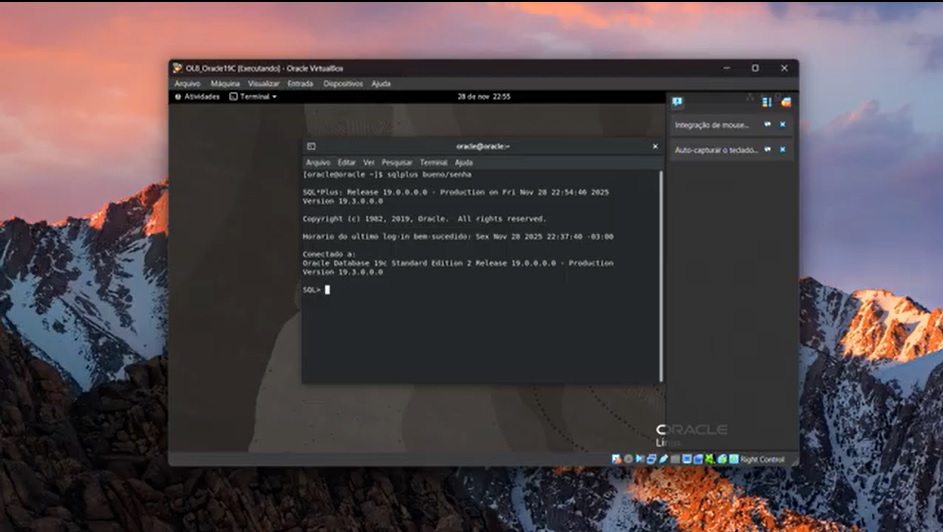Open the VirtualBox Dispositivos menu

coord(343,84)
